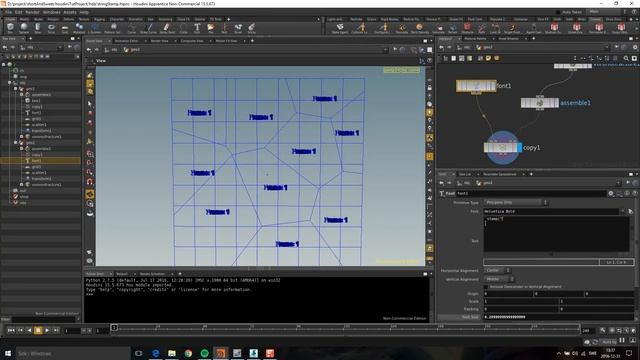Switch to the Parameter Spreadsheet tab
The width and height of the screenshot is (640, 360).
500,174
